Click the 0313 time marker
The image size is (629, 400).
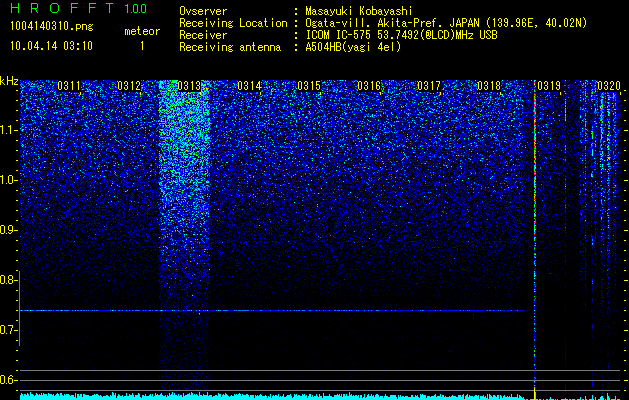189,86
